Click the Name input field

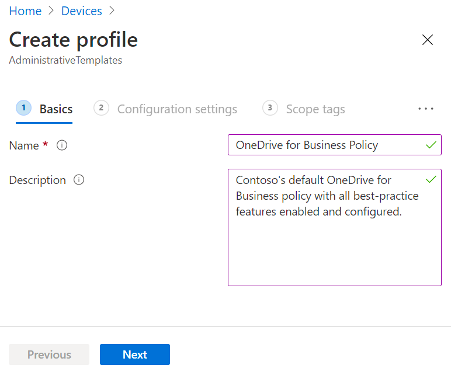[x=335, y=145]
